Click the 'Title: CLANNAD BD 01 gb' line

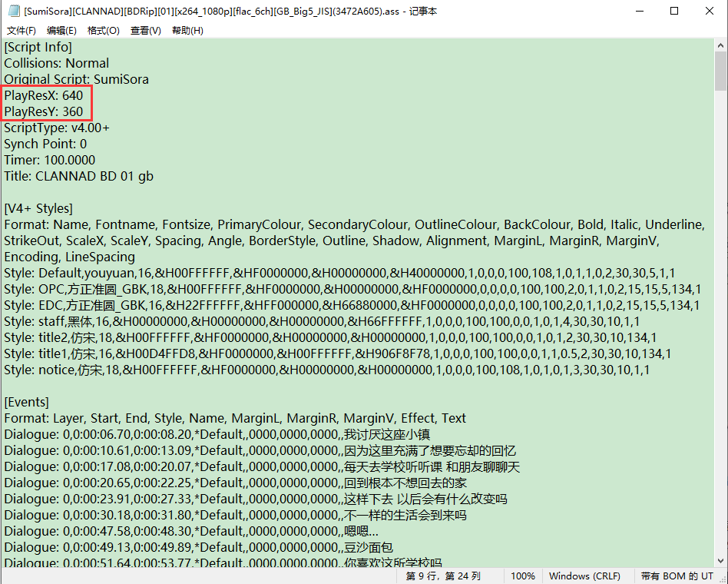pyautogui.click(x=78, y=176)
